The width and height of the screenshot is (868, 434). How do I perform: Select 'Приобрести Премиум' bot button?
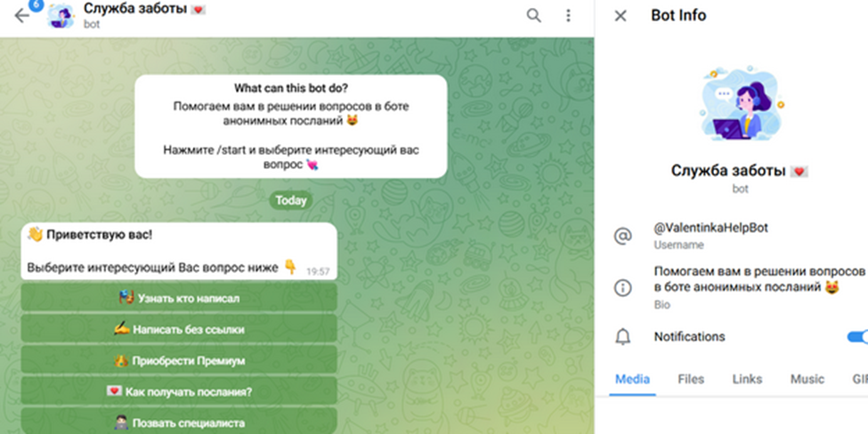pos(179,360)
